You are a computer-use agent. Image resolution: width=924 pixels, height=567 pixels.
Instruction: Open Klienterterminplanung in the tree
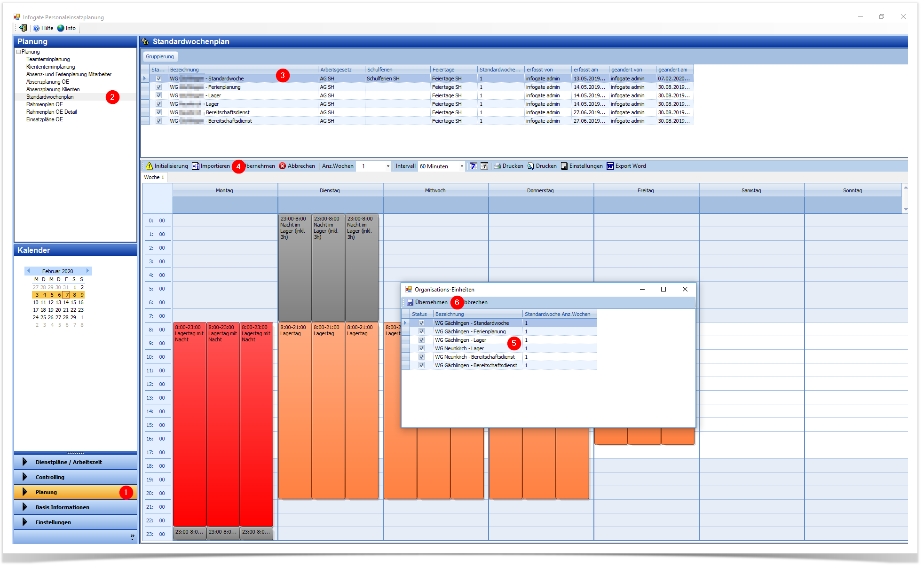[50, 67]
